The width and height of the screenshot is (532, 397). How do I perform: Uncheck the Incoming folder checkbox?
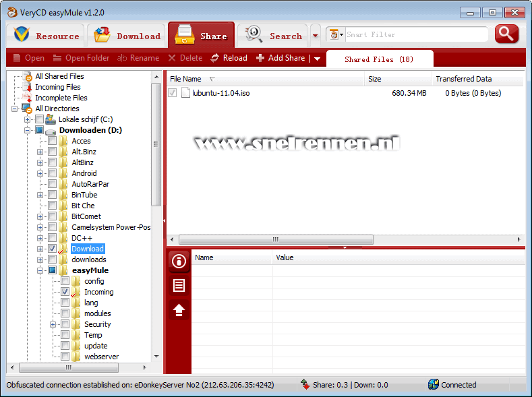point(65,292)
